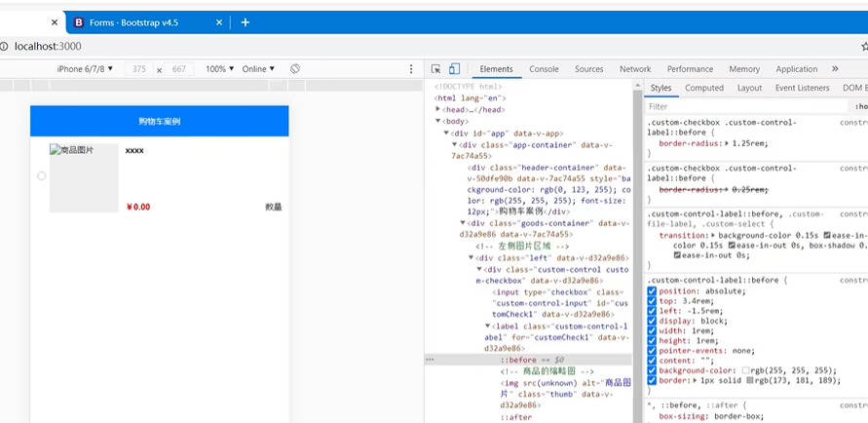Expand the transition property shorthand
Image resolution: width=868 pixels, height=423 pixels.
714,235
